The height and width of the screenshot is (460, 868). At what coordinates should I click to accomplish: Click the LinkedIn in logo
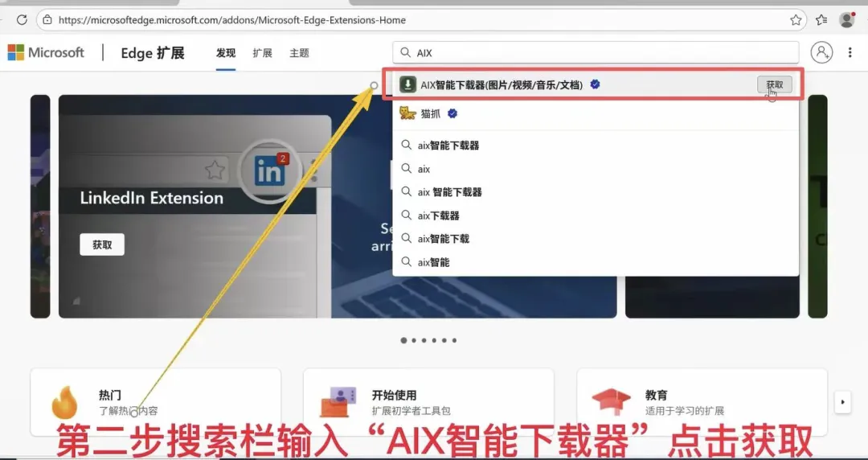tap(269, 170)
